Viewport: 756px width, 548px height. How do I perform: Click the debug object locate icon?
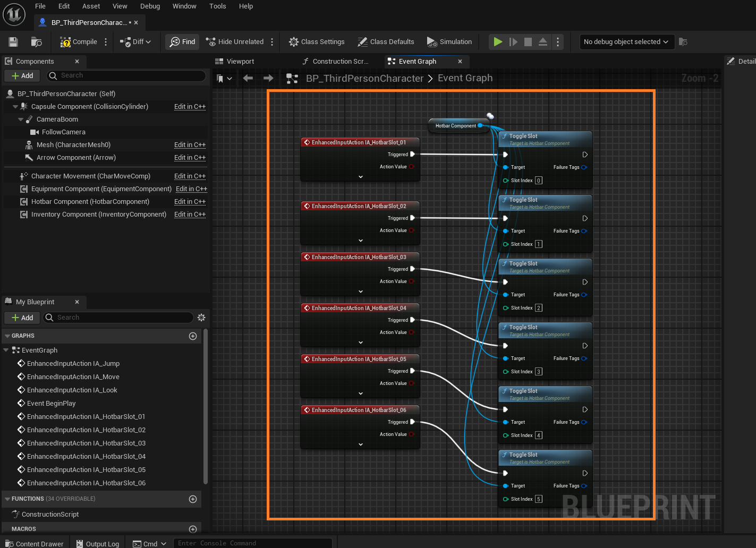point(683,42)
